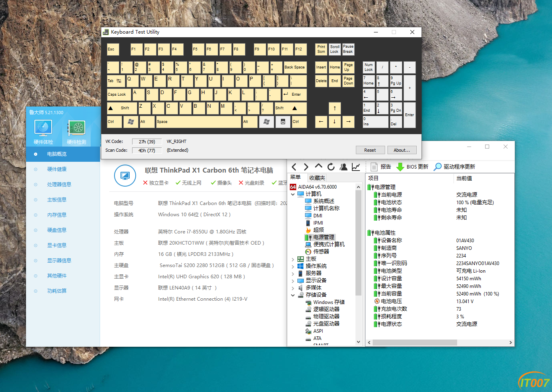Open 硬件检测 in 鲁大师
The image size is (552, 392).
[76, 132]
